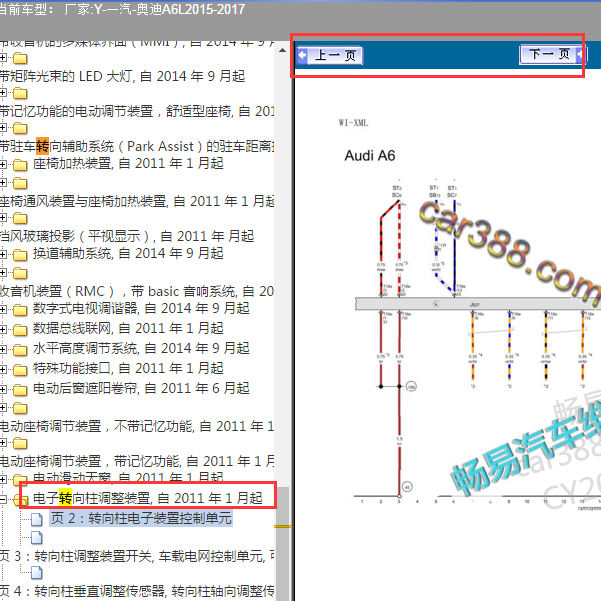601x601 pixels.
Task: Select 挡风玻璃投影（平视显示）entry
Action: coord(127,236)
